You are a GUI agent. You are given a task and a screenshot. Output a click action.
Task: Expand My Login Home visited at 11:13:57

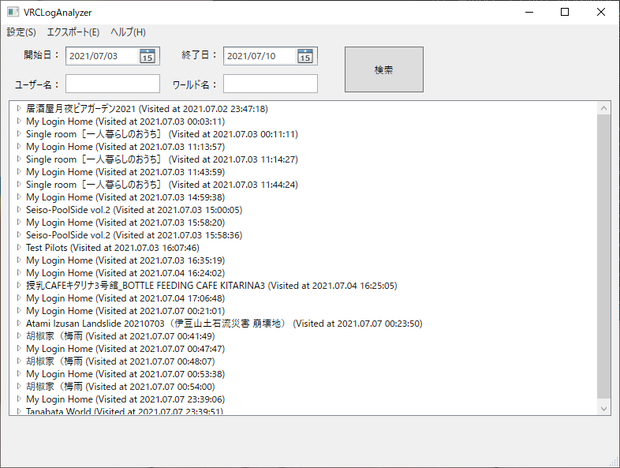[19, 146]
